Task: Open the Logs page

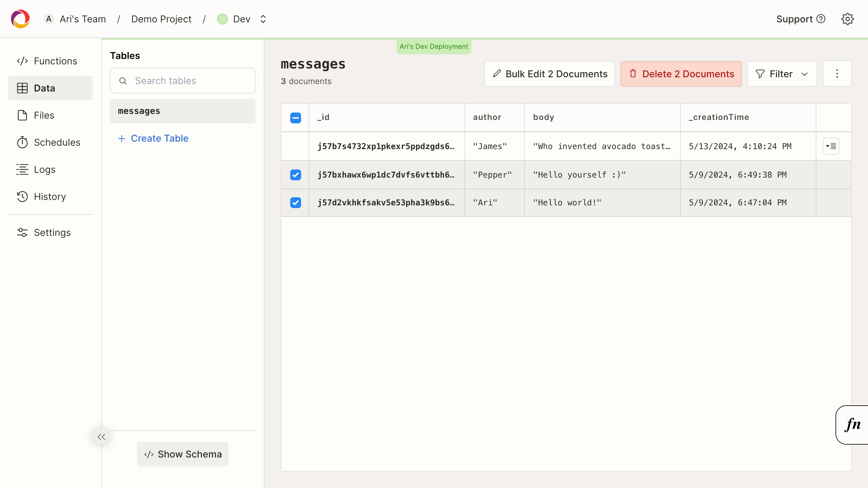Action: (51, 169)
